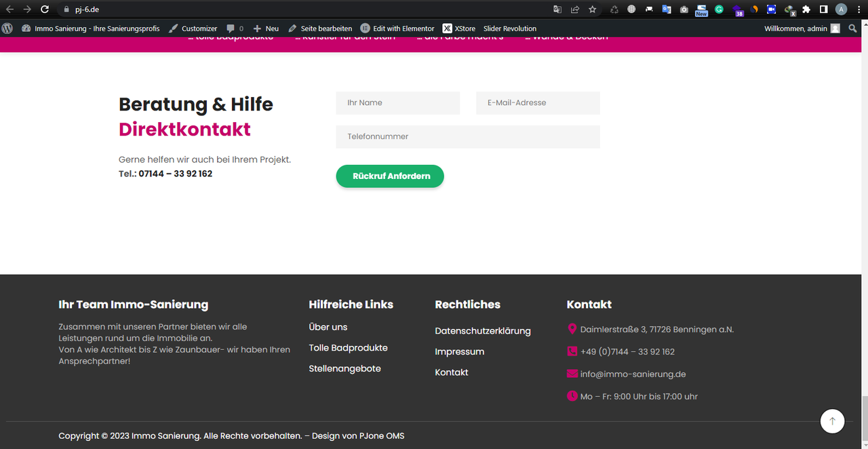Click the extension icon labeled New

coord(701,10)
